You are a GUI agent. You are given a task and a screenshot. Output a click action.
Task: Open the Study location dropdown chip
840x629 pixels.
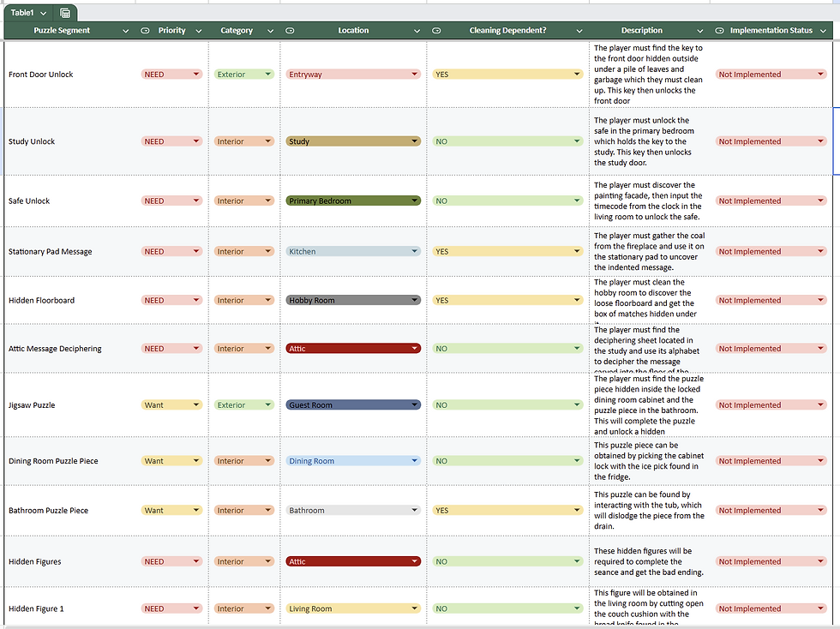point(353,141)
